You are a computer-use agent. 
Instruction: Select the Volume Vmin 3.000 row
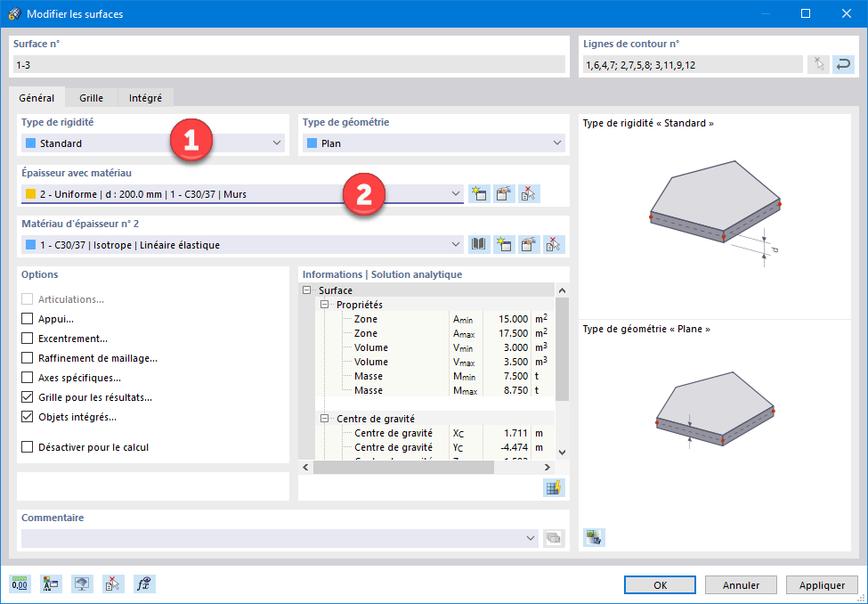[435, 347]
